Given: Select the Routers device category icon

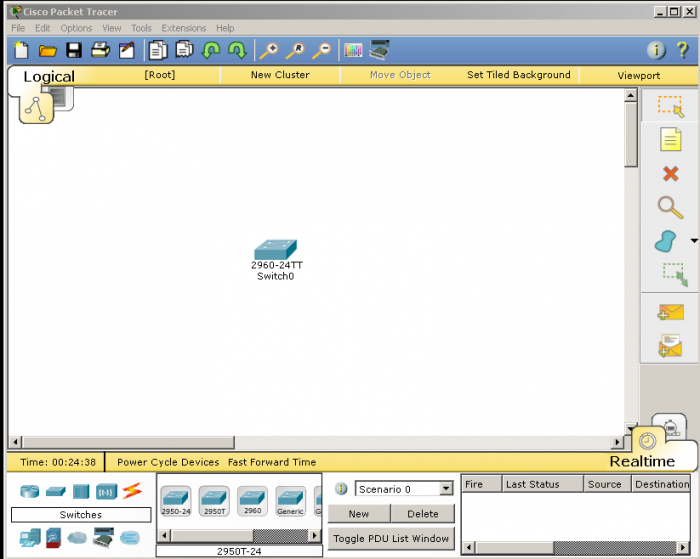Looking at the screenshot, I should [x=29, y=492].
